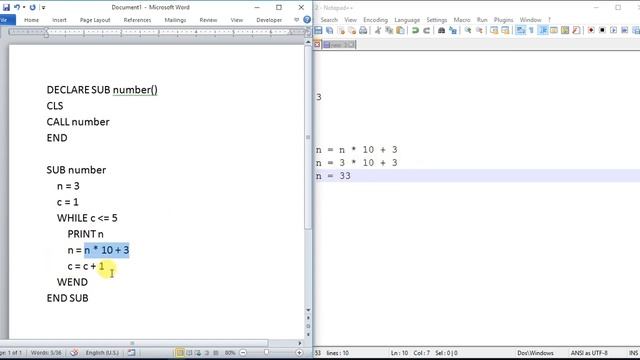Open the View tab in Word
Image resolution: width=640 pixels, height=360 pixels.
(236, 20)
